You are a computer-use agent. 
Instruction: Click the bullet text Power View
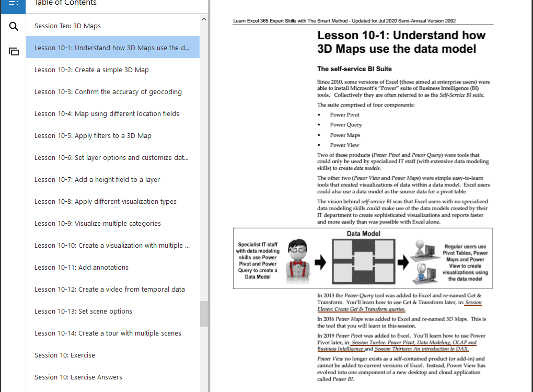point(344,145)
